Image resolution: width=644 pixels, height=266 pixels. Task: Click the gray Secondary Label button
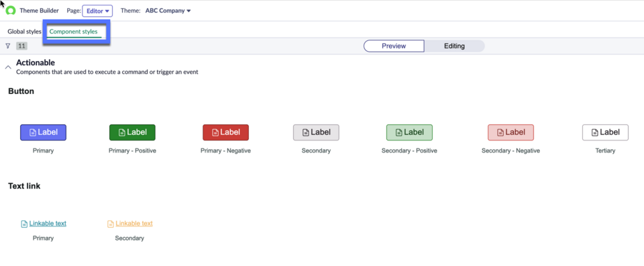tap(316, 132)
